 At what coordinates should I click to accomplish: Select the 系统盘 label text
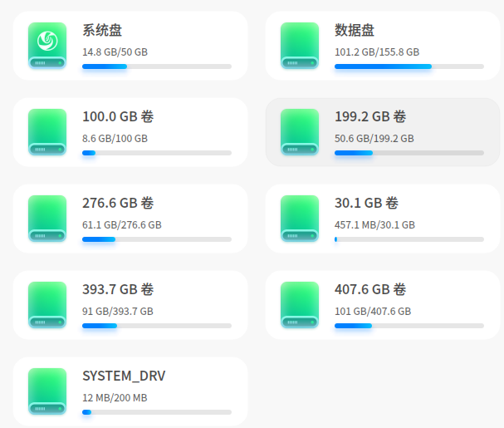(102, 31)
